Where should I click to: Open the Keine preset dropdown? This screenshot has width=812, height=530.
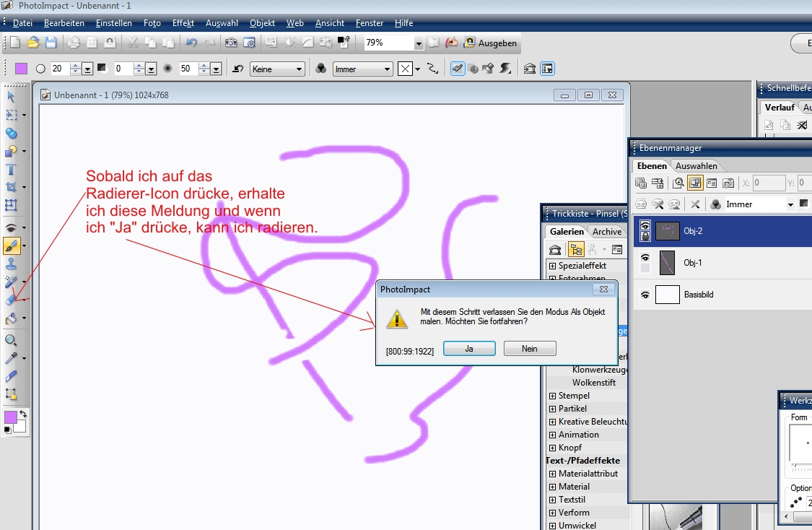(277, 69)
